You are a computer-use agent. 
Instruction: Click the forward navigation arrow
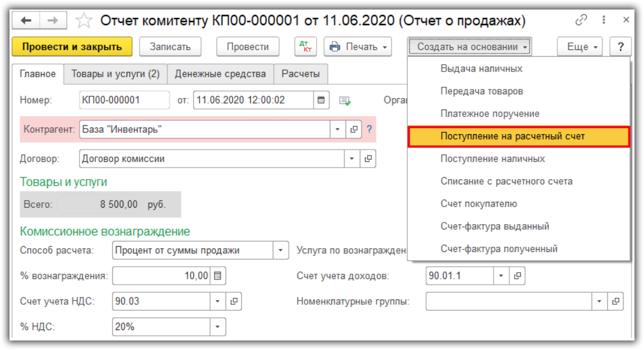[53, 20]
